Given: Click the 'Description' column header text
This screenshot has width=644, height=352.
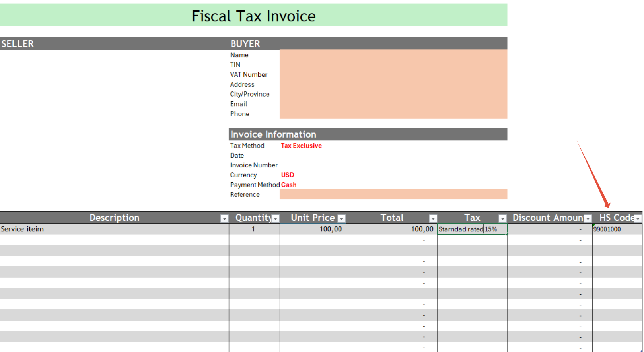Looking at the screenshot, I should [115, 218].
